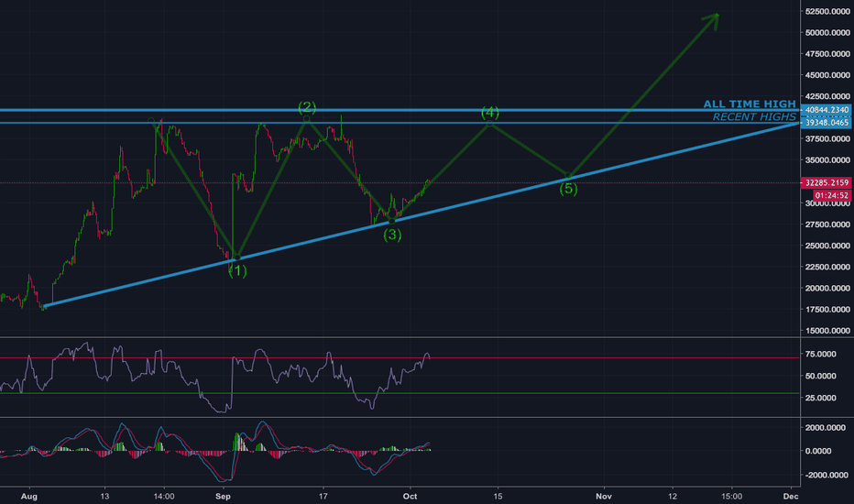Click the 50000.0000 price axis value

tap(827, 33)
